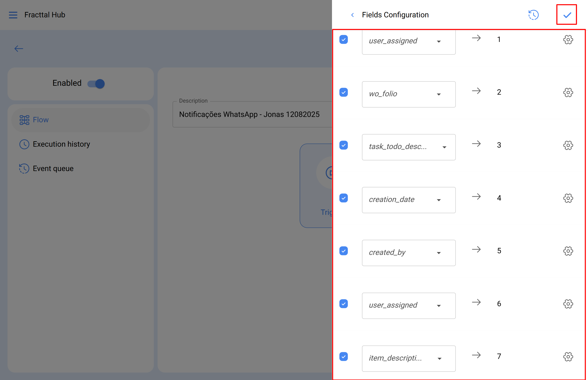Select the Flow sidebar item
This screenshot has width=588, height=380.
pyautogui.click(x=41, y=120)
